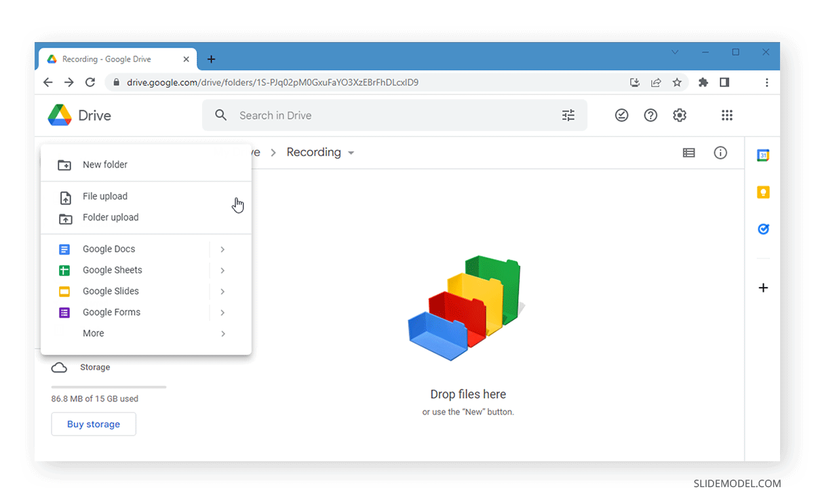Open Google Slides from the New menu
814x504 pixels.
click(111, 291)
